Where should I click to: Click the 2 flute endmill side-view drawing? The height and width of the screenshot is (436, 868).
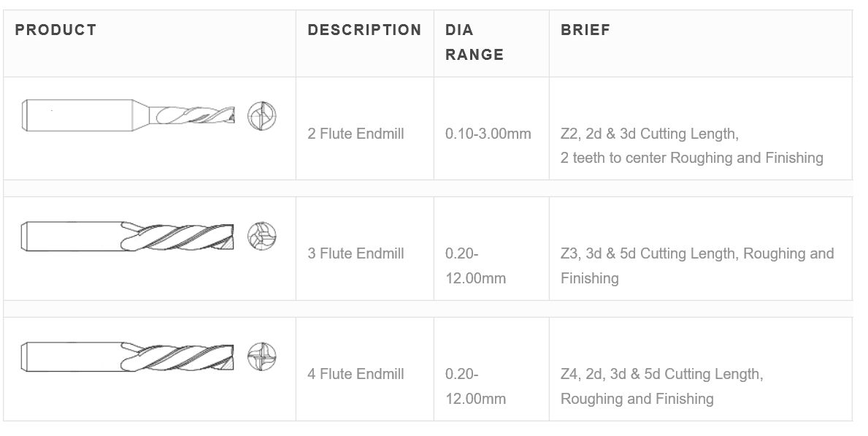(128, 115)
